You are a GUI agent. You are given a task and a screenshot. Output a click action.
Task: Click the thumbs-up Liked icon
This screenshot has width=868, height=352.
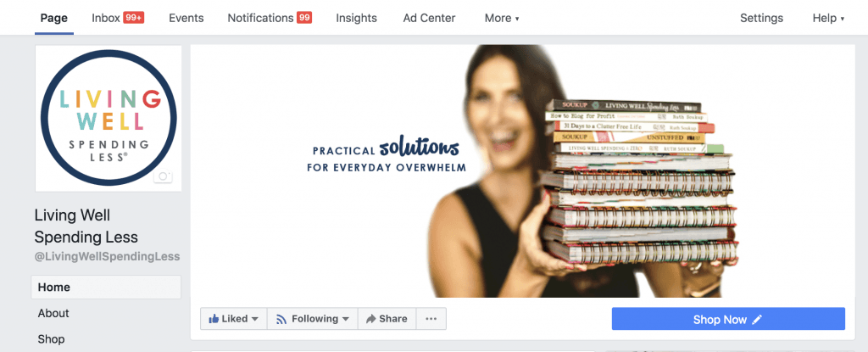[x=214, y=319]
